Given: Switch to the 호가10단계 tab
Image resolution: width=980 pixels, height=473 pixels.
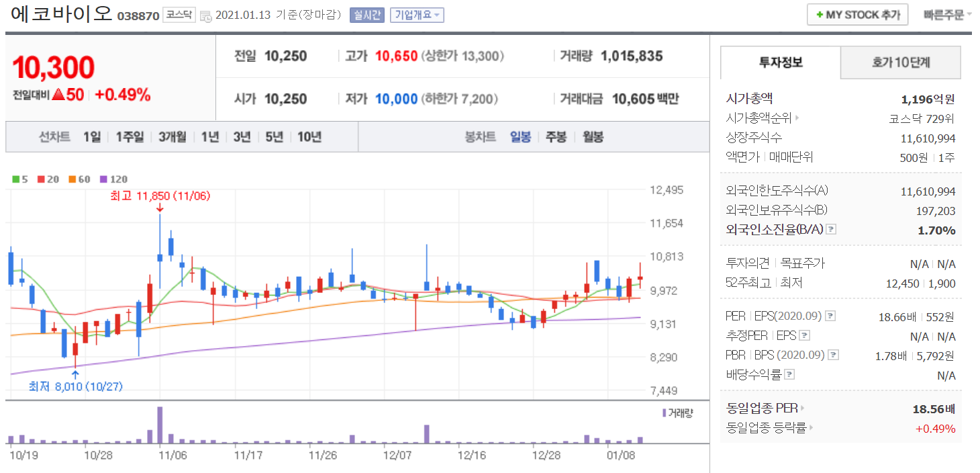Looking at the screenshot, I should tap(900, 62).
